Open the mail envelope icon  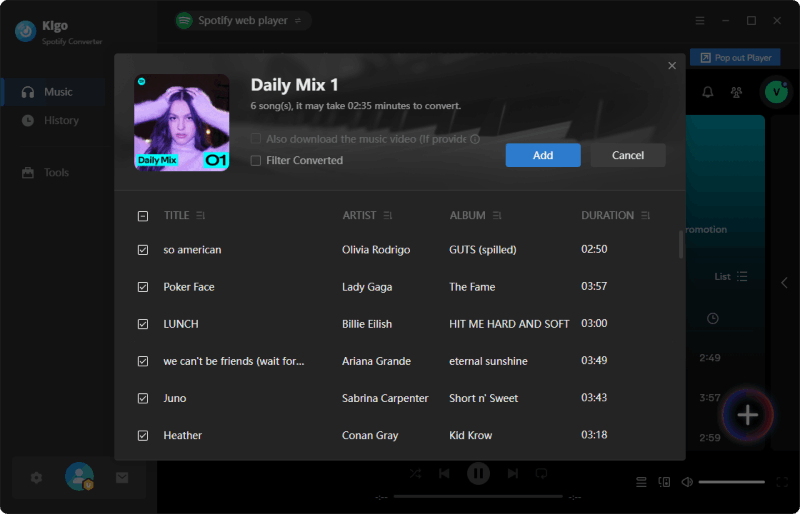click(x=122, y=478)
